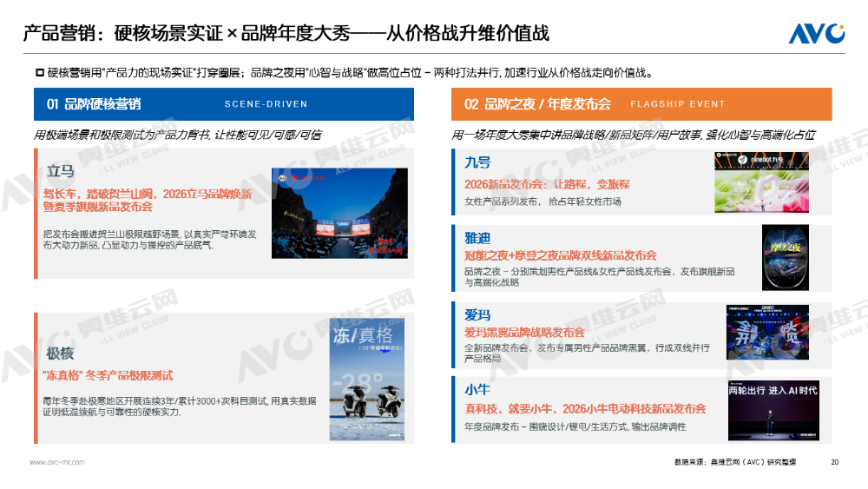The height and width of the screenshot is (489, 868).
Task: Click the page number 20
Action: (835, 462)
